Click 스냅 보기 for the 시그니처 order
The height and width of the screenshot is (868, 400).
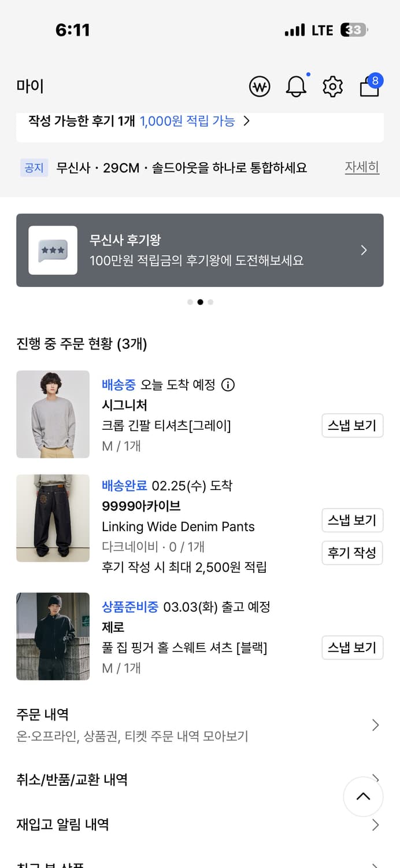pos(353,425)
